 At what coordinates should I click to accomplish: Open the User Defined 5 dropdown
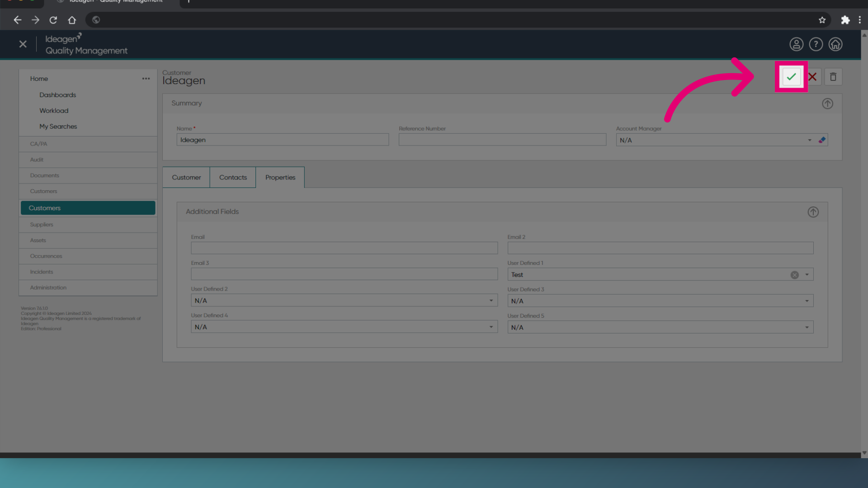660,327
